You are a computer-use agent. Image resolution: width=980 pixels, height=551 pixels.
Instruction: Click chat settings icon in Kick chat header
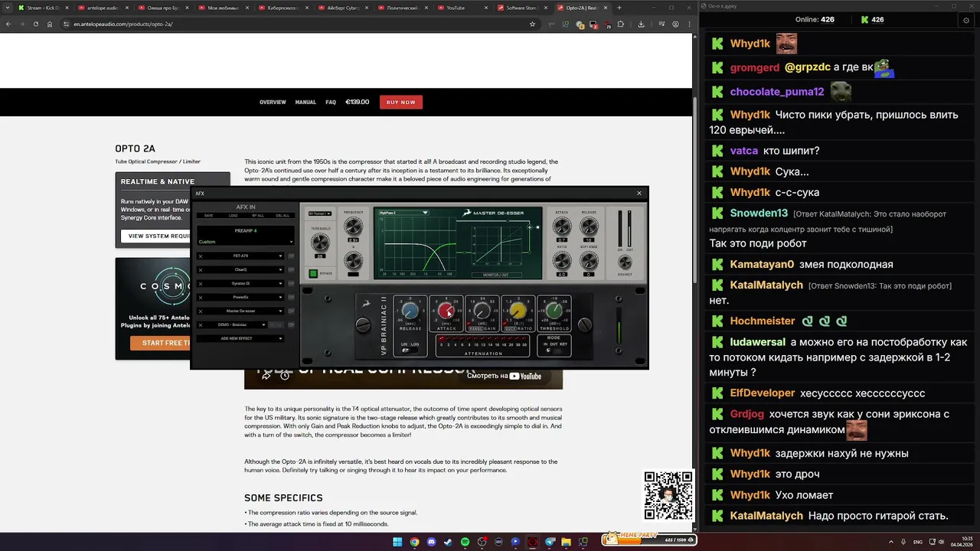coord(966,20)
